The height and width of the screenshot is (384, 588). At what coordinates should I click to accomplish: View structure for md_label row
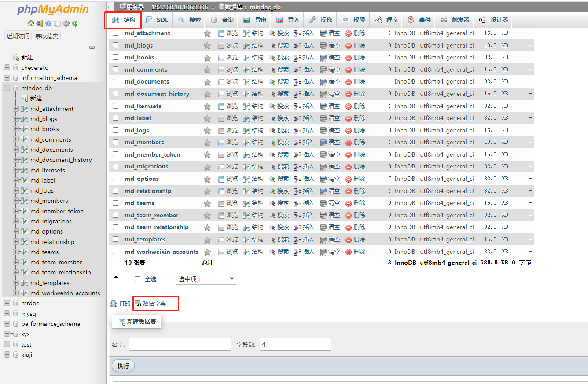click(x=254, y=118)
